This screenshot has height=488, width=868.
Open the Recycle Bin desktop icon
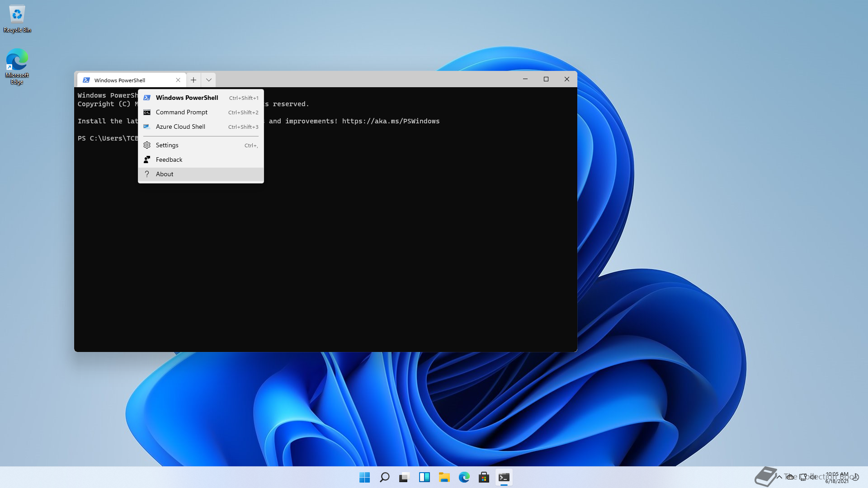pyautogui.click(x=17, y=19)
